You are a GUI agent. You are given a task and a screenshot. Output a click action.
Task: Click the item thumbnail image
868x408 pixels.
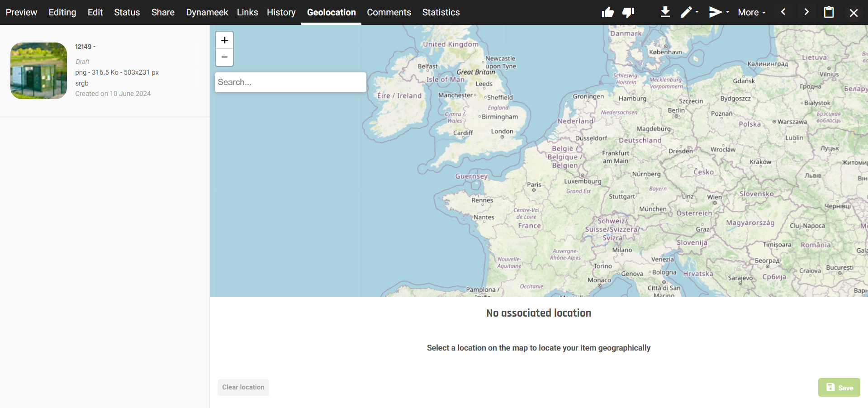pos(39,71)
